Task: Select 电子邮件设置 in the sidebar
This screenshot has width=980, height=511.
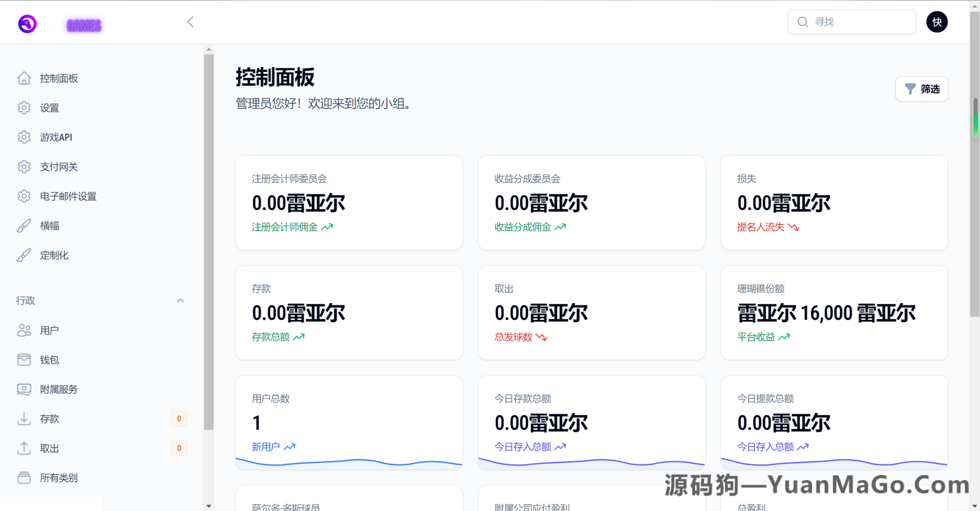Action: click(68, 196)
